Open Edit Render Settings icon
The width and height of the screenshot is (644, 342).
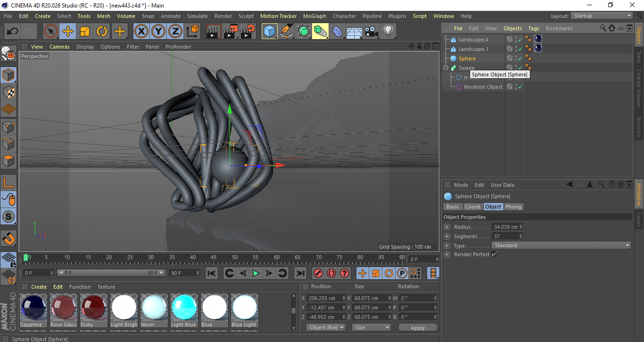(248, 32)
